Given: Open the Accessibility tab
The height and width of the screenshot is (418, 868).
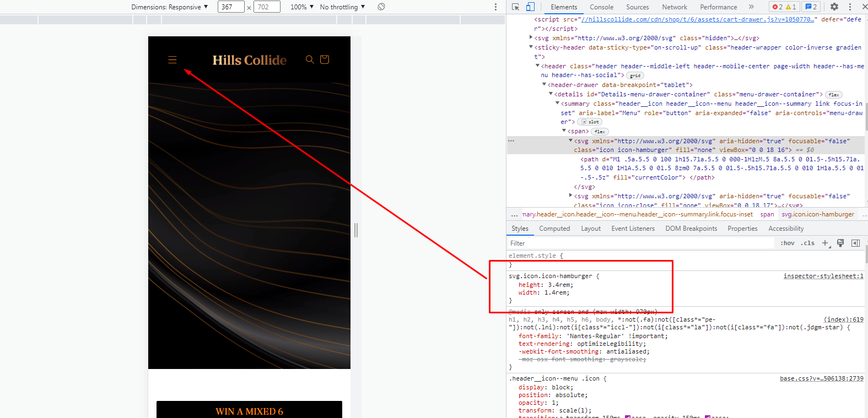Looking at the screenshot, I should point(786,229).
